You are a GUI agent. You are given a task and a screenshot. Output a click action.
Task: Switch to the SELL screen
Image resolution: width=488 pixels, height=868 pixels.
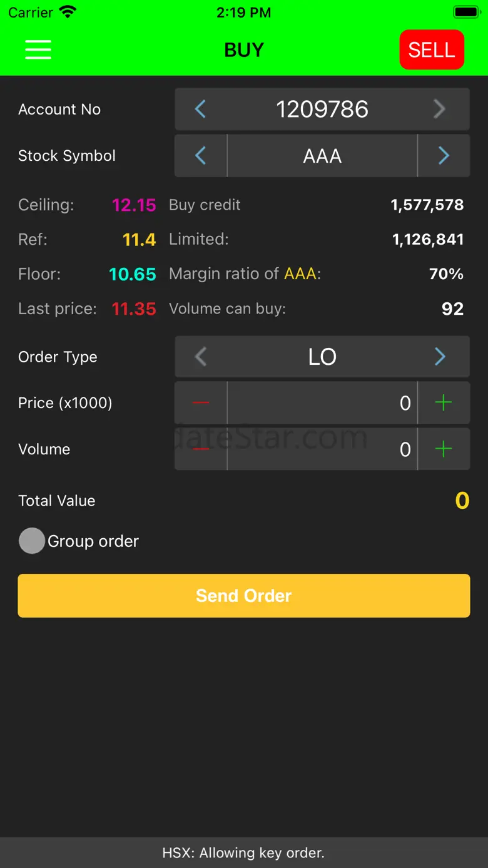pyautogui.click(x=432, y=49)
